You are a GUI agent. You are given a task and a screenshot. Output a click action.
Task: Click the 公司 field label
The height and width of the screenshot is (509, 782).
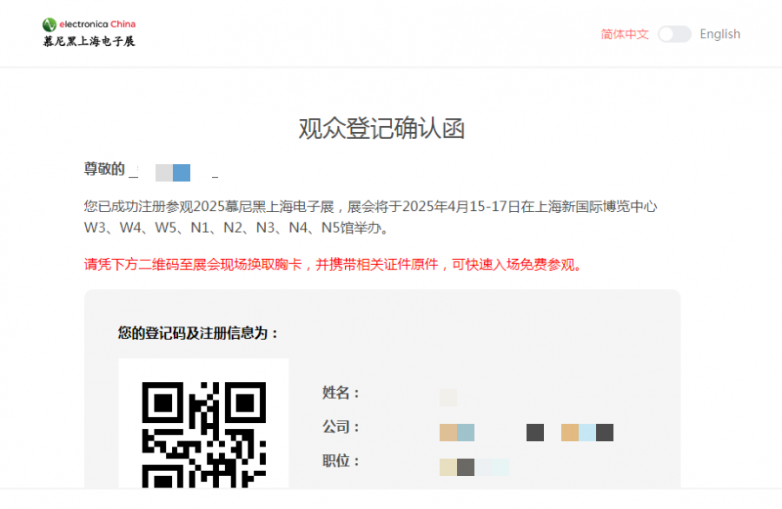coord(341,427)
